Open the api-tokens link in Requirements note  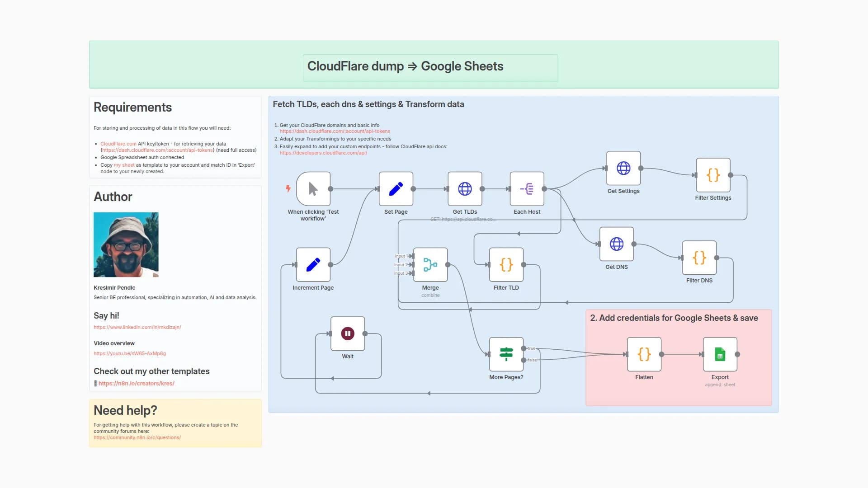(157, 150)
